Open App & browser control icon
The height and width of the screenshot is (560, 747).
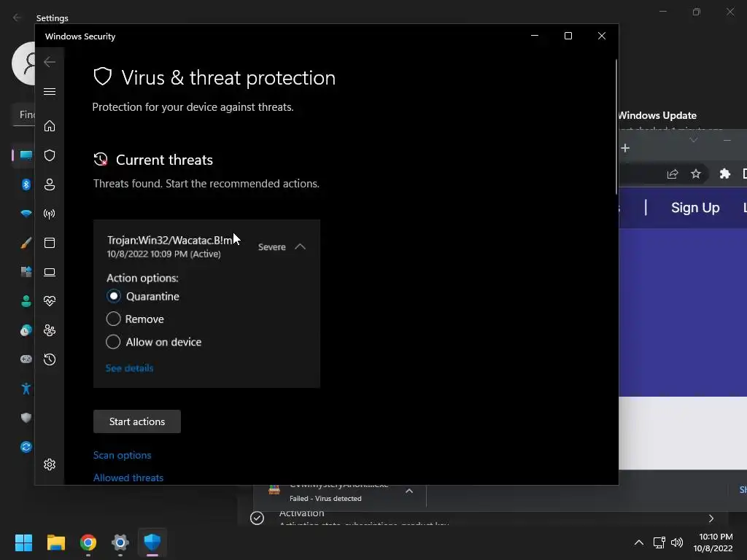[x=50, y=243]
